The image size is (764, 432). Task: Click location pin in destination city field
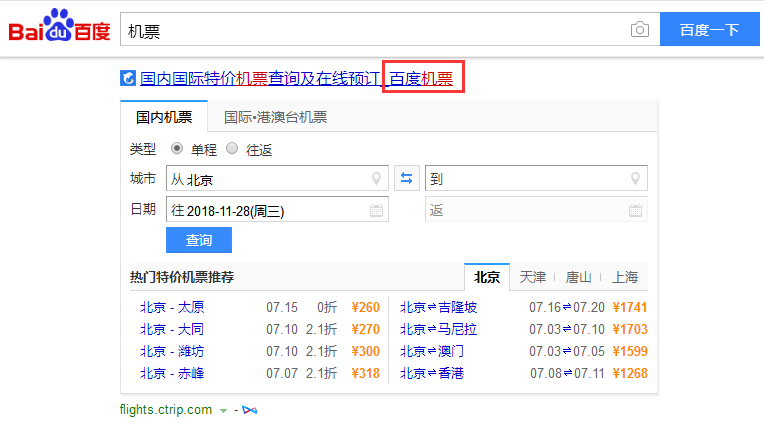tap(635, 179)
